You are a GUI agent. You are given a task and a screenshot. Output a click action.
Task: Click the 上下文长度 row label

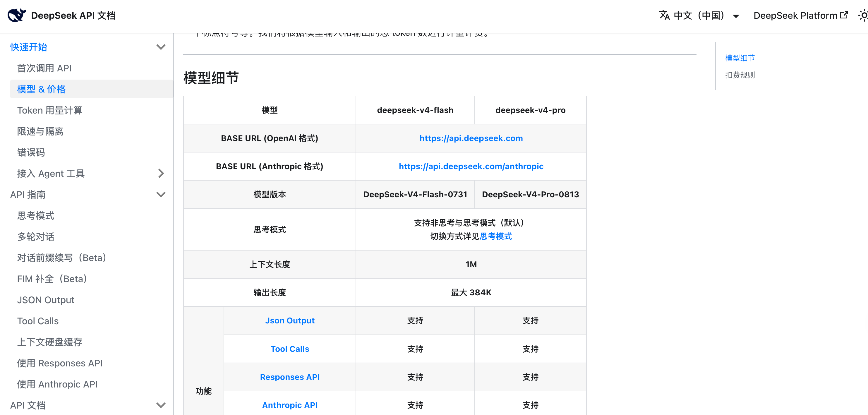point(270,265)
